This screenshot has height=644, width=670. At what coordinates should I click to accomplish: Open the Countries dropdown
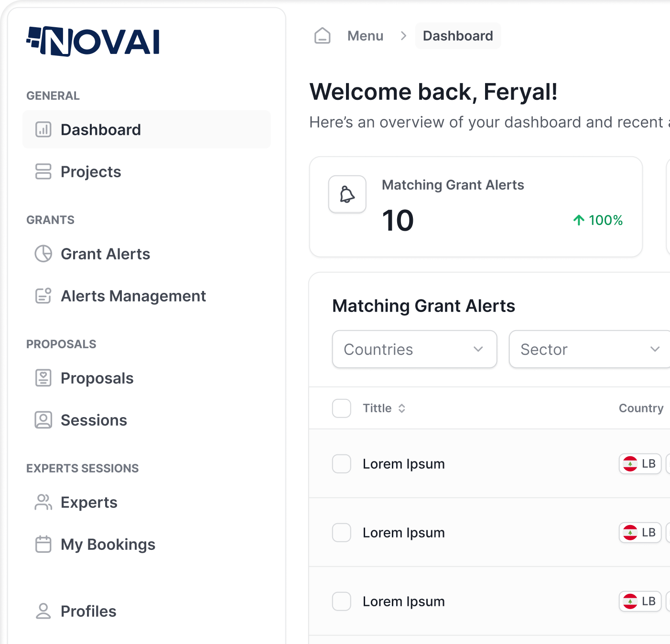414,349
